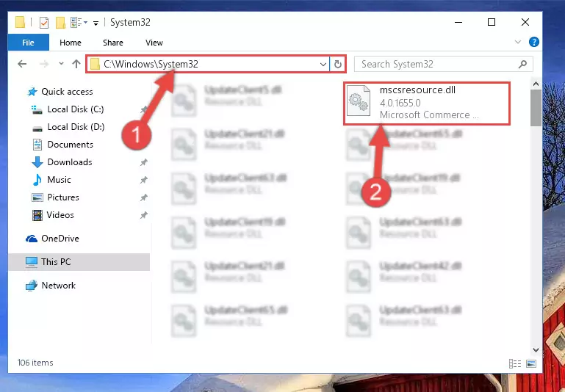Close the System32 window

click(x=525, y=22)
